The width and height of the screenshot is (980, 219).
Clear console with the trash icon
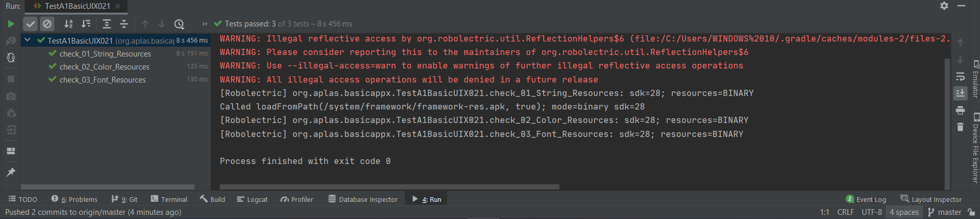pos(960,127)
